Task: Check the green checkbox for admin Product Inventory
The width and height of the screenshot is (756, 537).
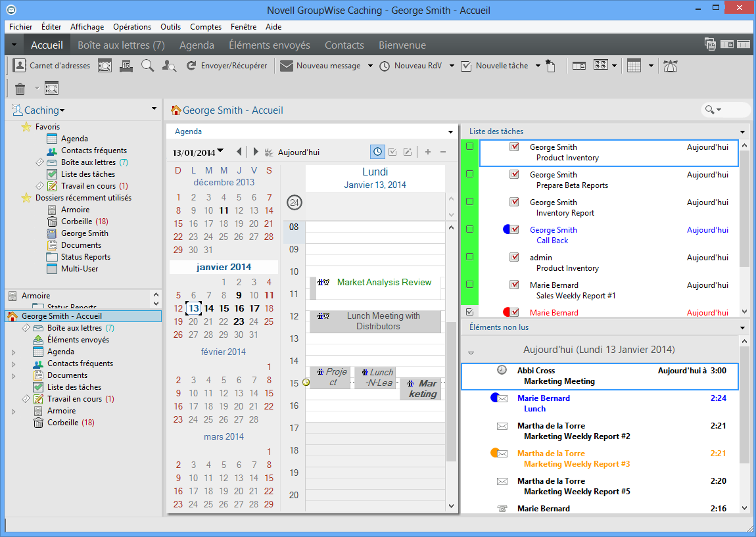Action: pos(469,256)
